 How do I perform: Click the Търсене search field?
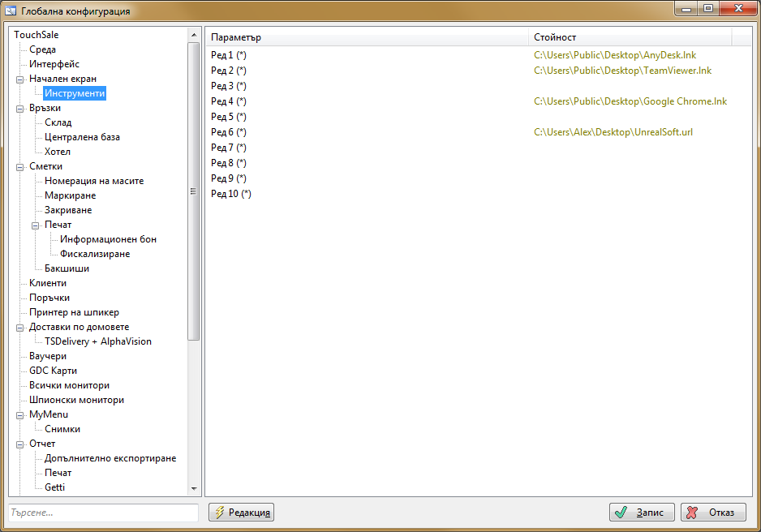coord(103,513)
